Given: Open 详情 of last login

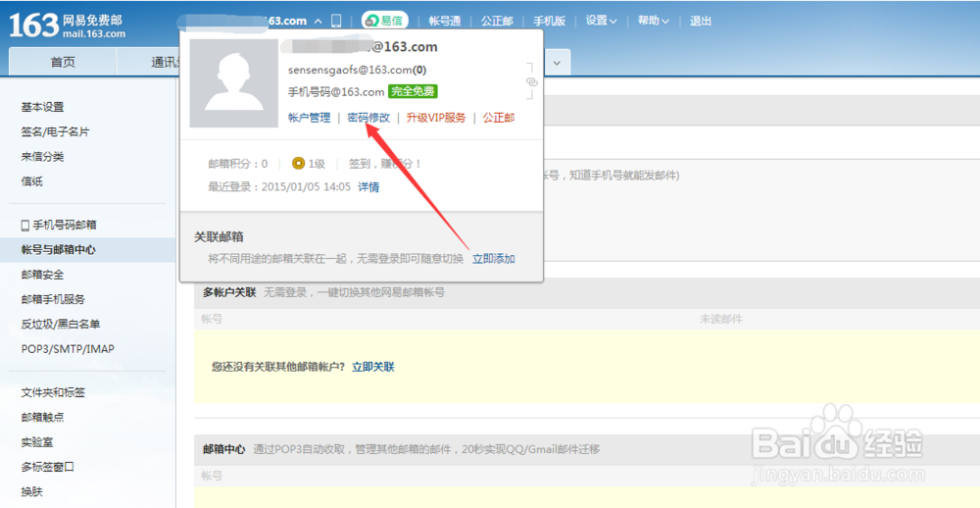Looking at the screenshot, I should [368, 186].
